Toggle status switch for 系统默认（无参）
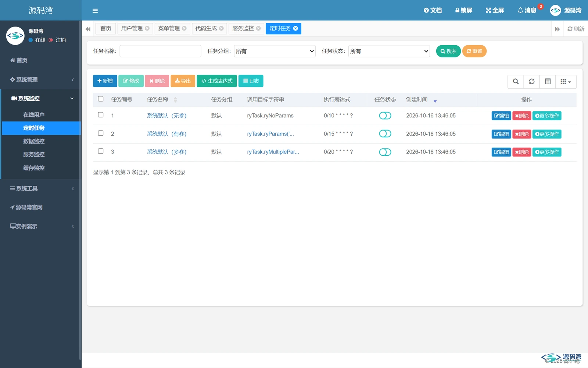The image size is (588, 368). [385, 116]
